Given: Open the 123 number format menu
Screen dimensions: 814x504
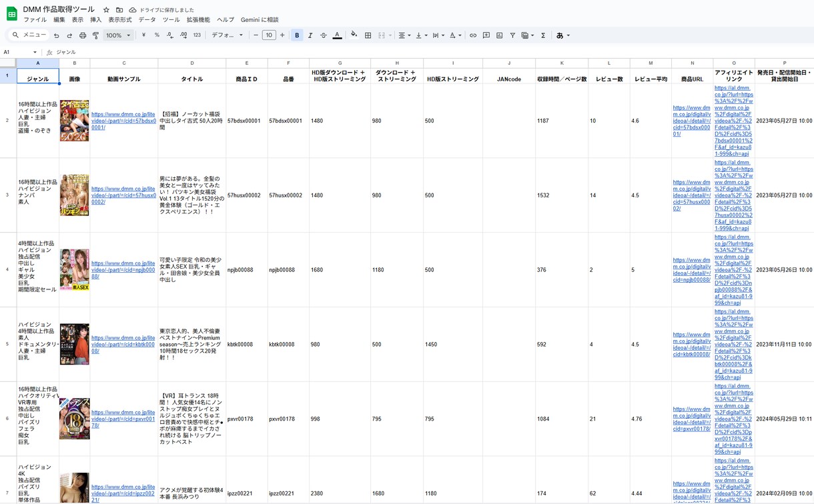Looking at the screenshot, I should pos(197,35).
